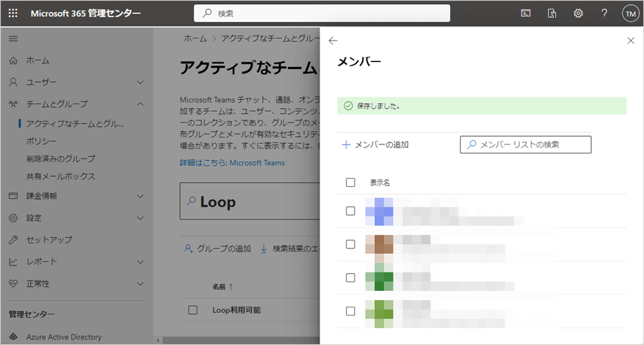The image size is (644, 345).
Task: Open the ポリシー nav item
Action: (42, 141)
